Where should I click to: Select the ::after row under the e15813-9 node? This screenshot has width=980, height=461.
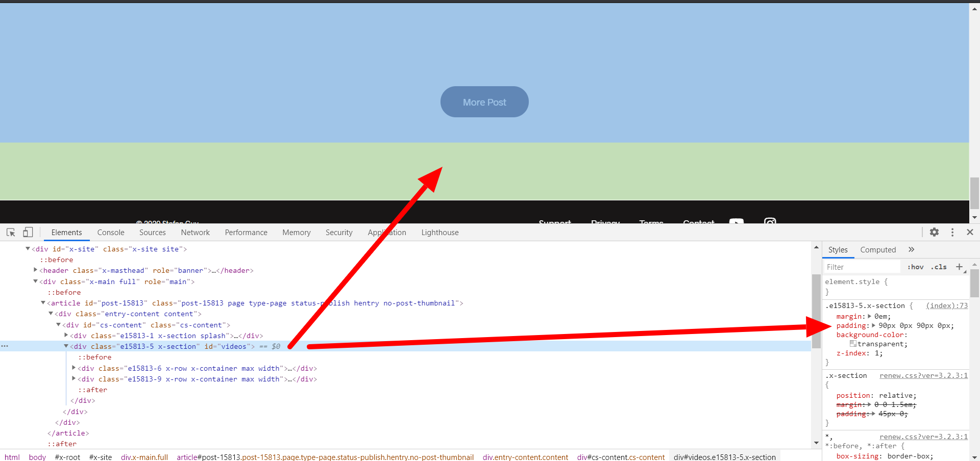[x=92, y=390]
